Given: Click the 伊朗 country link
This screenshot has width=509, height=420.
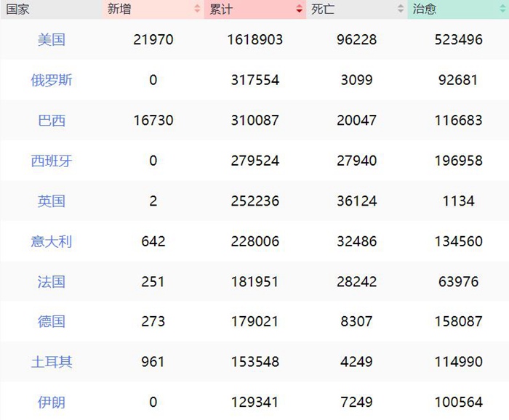Looking at the screenshot, I should point(52,402).
